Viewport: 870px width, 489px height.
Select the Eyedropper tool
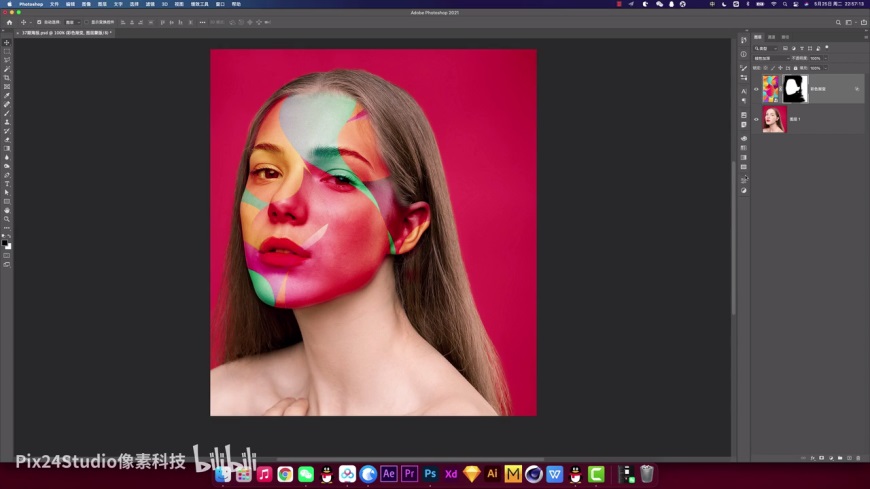(x=7, y=96)
